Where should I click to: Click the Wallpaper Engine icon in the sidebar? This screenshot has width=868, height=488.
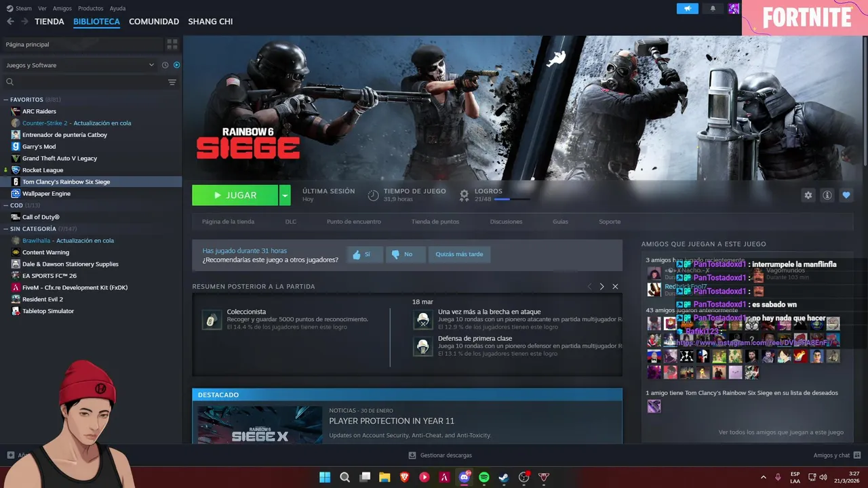pos(16,193)
